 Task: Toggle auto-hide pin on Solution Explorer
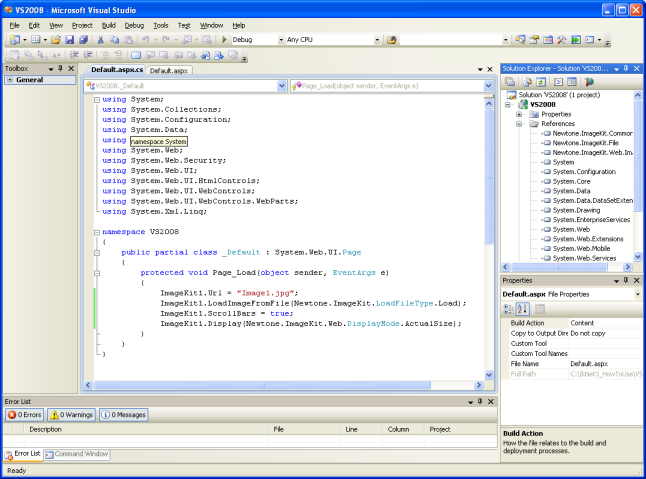[626, 68]
